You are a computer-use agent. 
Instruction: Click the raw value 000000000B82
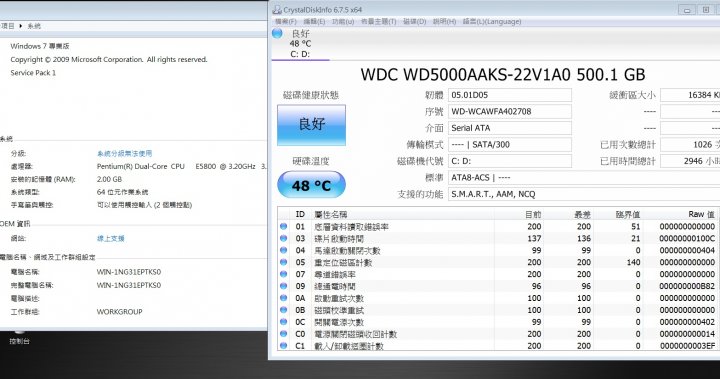[x=687, y=286]
